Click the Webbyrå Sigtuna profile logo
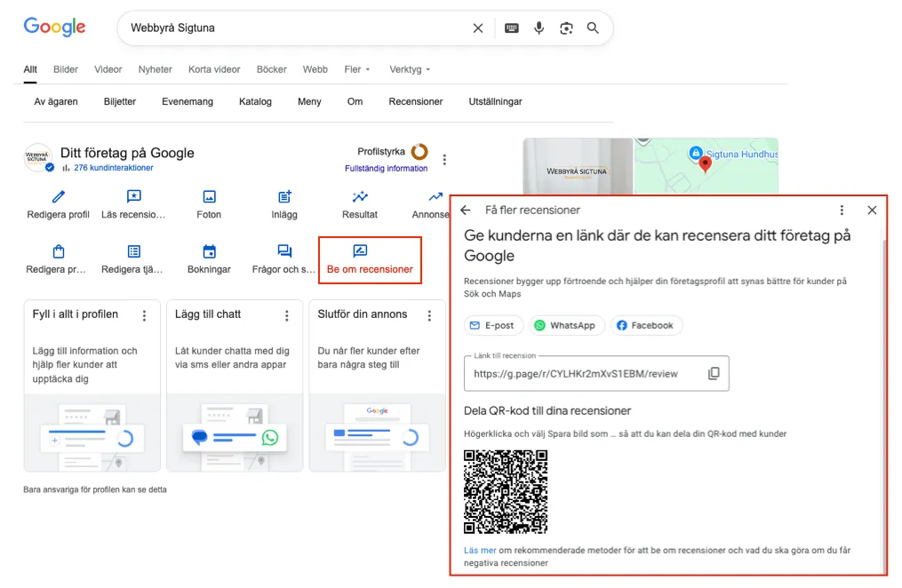The image size is (902, 588). 38,158
